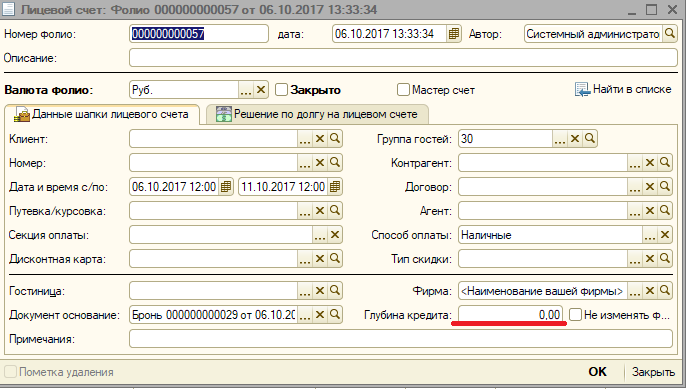Clear the Дисконтная карта field
This screenshot has width=688, height=389.
coord(320,259)
